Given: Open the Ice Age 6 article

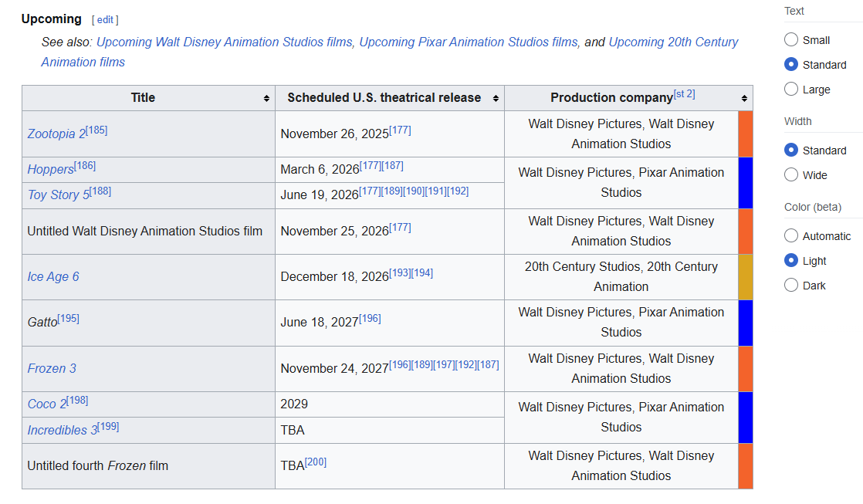Looking at the screenshot, I should tap(53, 277).
